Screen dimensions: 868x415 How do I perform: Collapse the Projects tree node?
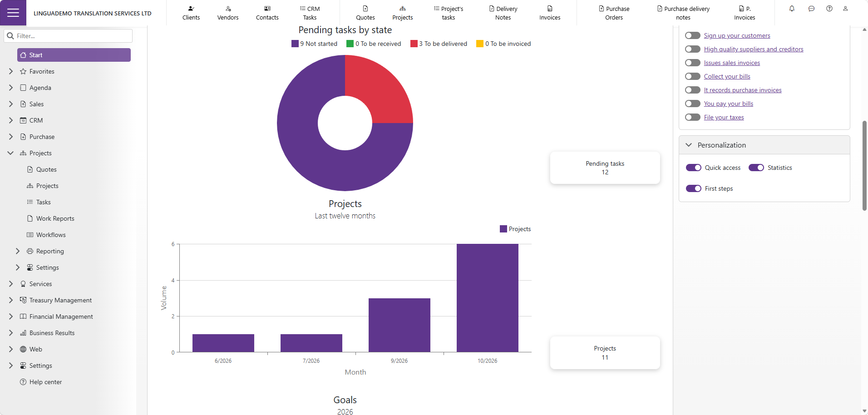pyautogui.click(x=11, y=153)
